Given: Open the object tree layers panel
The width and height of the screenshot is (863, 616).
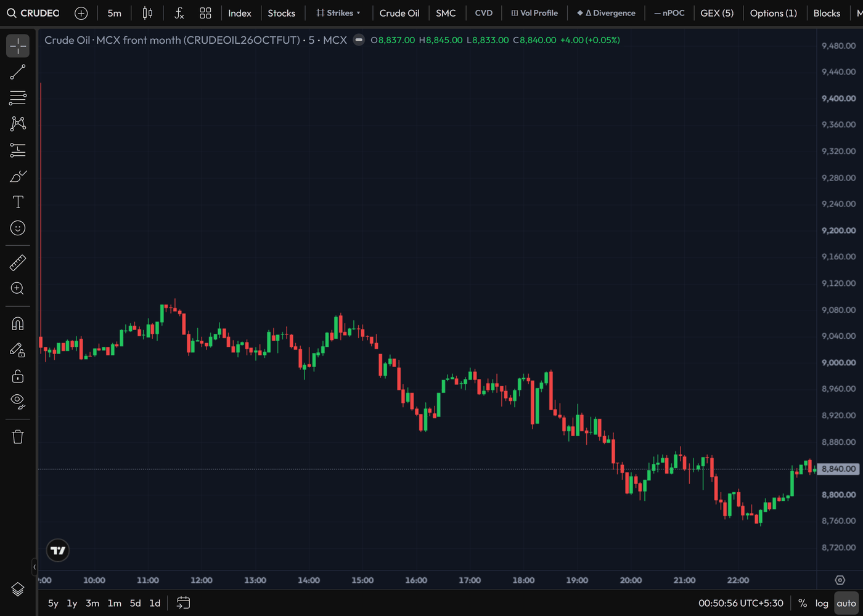Looking at the screenshot, I should click(x=18, y=590).
